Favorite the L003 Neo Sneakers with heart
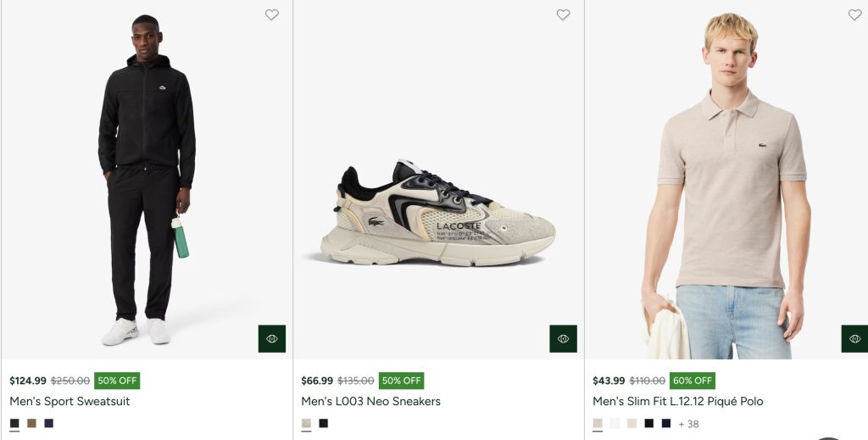The height and width of the screenshot is (440, 868). tap(563, 14)
